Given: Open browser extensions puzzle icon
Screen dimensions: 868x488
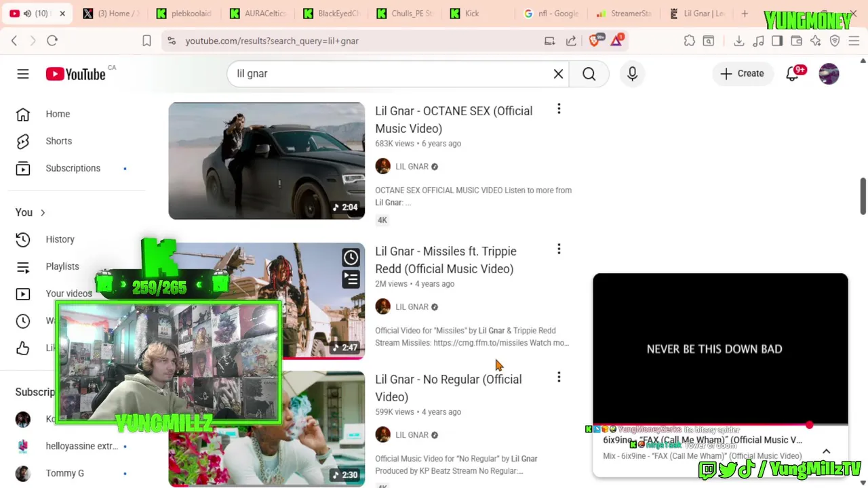Looking at the screenshot, I should 689,41.
